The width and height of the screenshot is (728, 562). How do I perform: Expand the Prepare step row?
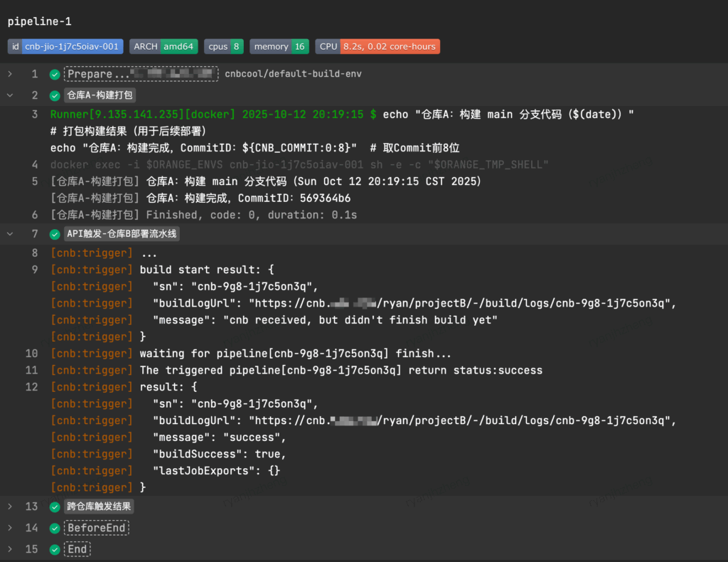point(10,74)
